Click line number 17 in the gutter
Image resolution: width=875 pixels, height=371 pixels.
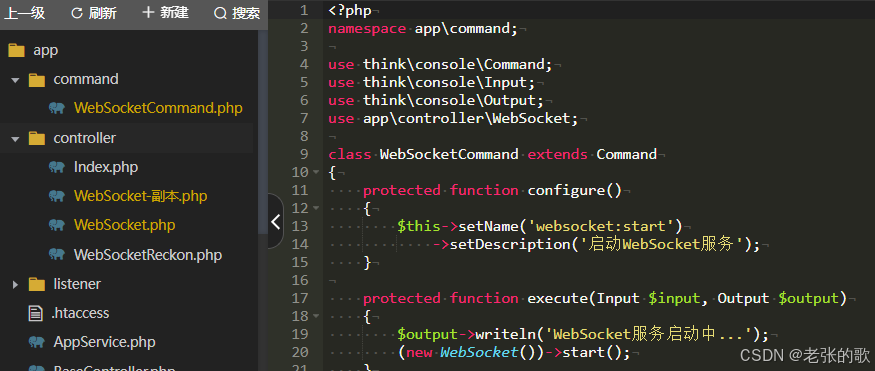[299, 298]
